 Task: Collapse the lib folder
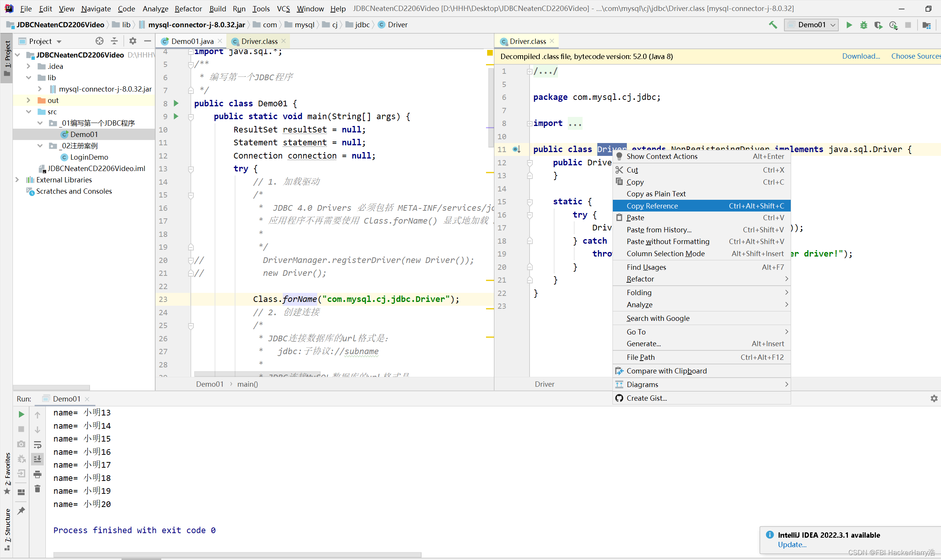pyautogui.click(x=28, y=78)
